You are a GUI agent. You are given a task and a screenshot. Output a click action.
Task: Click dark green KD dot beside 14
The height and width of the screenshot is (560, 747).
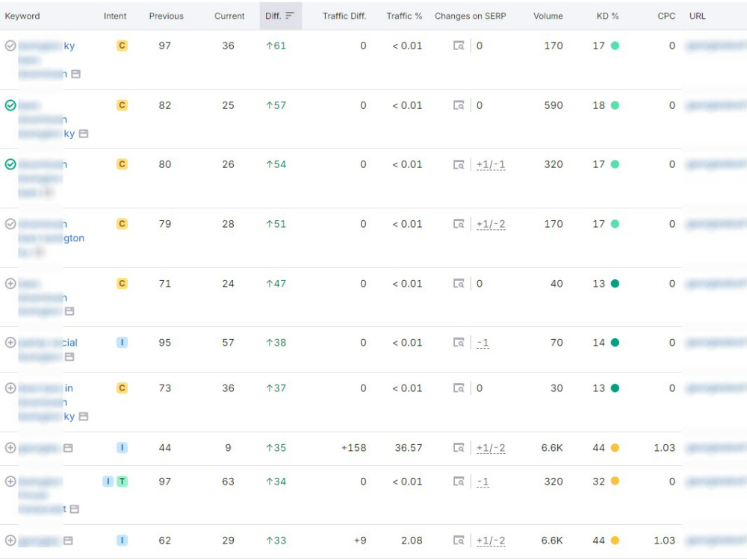[615, 343]
